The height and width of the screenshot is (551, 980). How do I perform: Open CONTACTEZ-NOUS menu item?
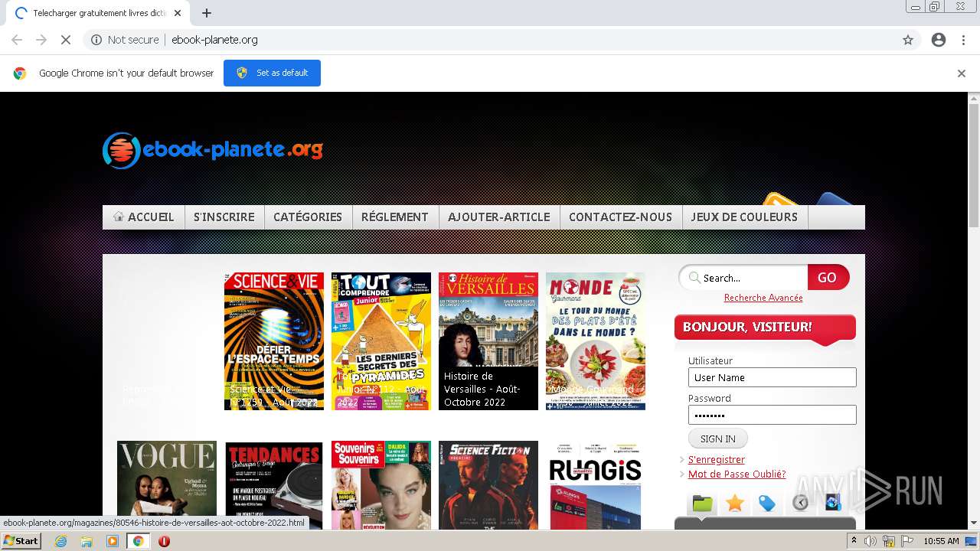(620, 217)
